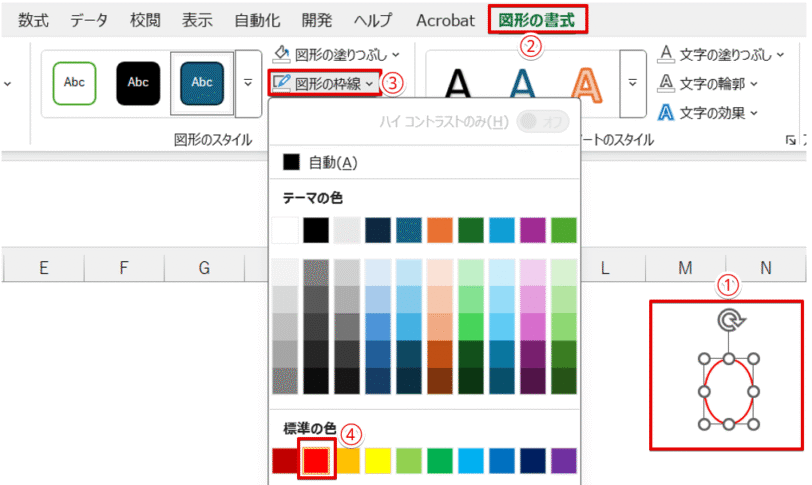
Task: Select dark red standard color
Action: point(285,461)
